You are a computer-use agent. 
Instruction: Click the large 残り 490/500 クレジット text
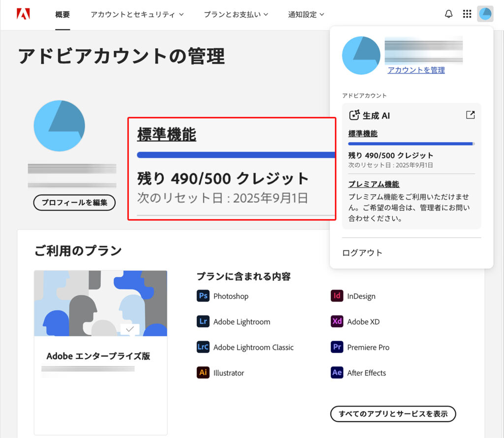pos(223,178)
